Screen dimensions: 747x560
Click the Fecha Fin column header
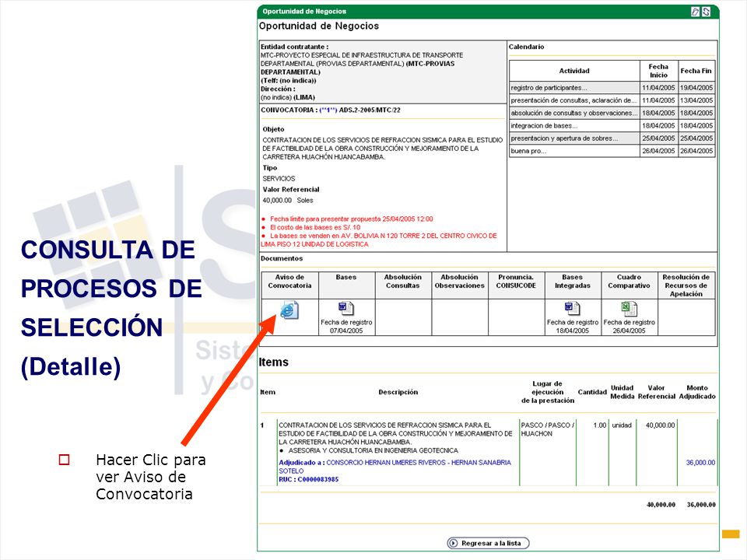[696, 71]
